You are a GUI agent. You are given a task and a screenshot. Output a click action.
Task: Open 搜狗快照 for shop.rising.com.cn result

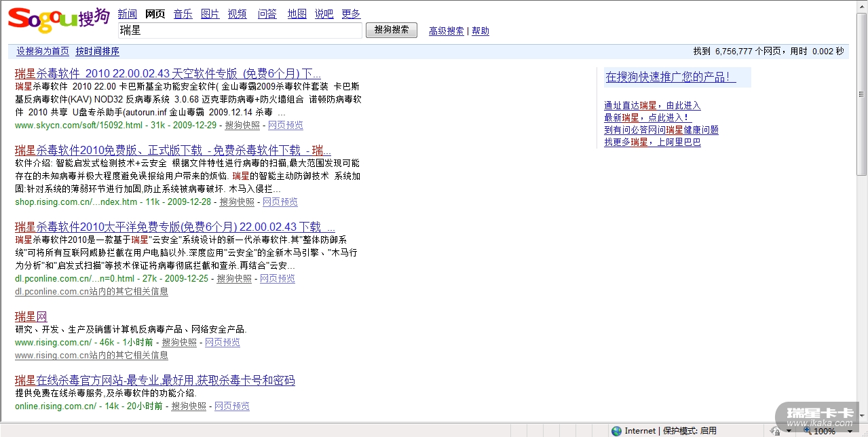point(237,202)
